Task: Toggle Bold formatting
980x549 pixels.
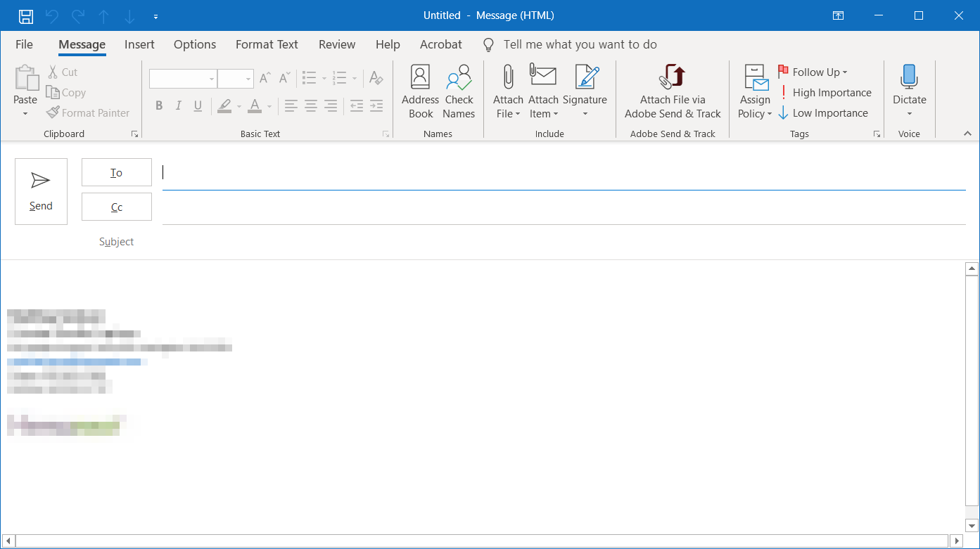Action: [159, 106]
